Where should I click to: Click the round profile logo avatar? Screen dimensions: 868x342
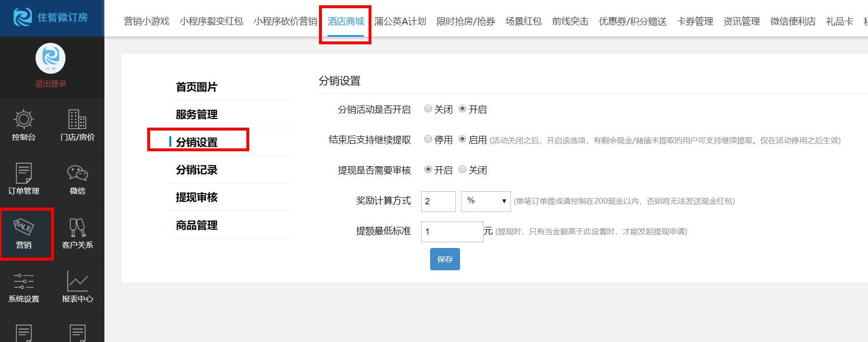point(51,58)
